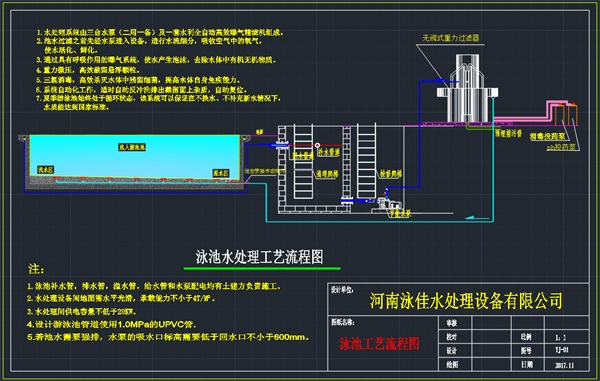Select the 成人游泳池 label in the pool
Screen dimensions: 600x381
(132, 147)
